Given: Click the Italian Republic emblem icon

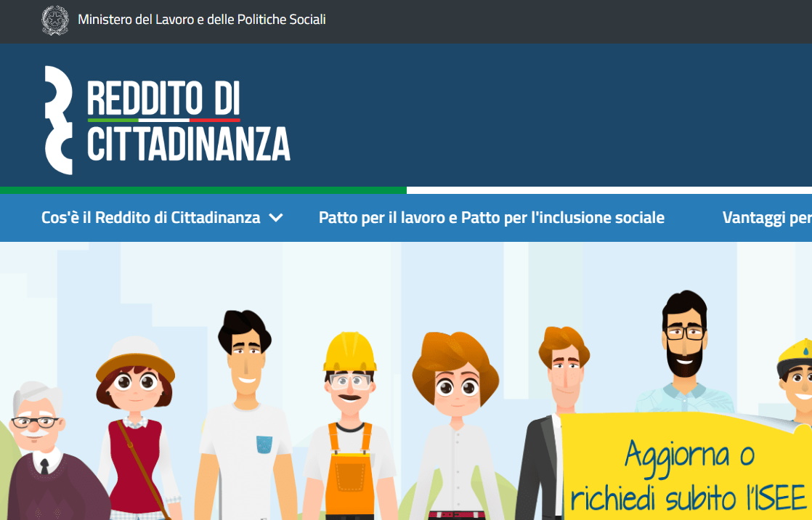Looking at the screenshot, I should pyautogui.click(x=55, y=20).
